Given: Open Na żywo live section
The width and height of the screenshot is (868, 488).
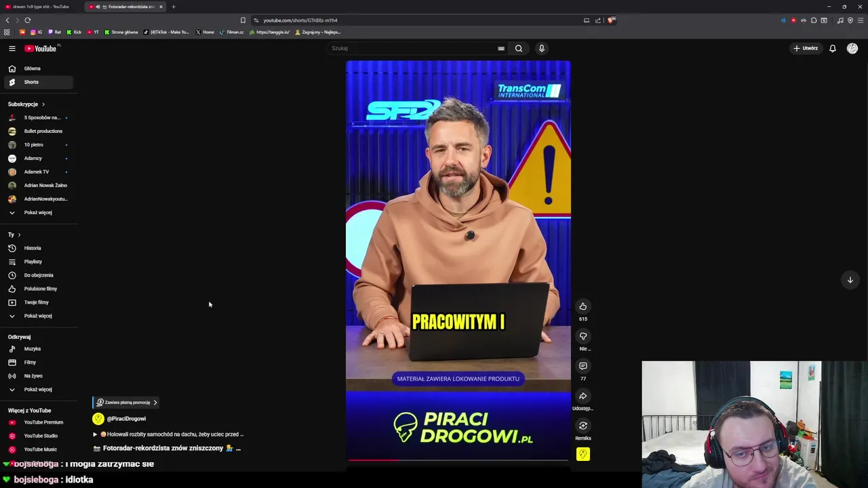Looking at the screenshot, I should (x=39, y=375).
